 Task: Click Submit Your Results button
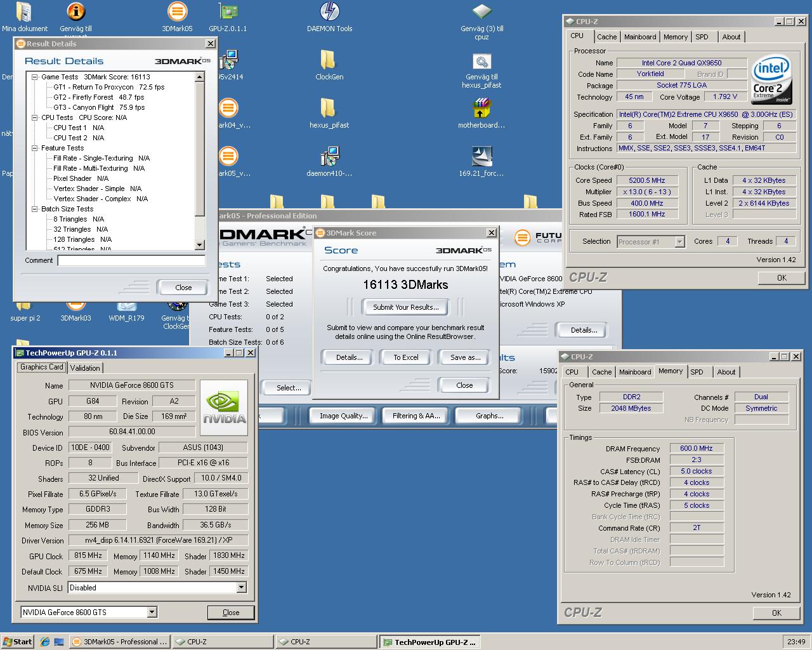tap(406, 307)
